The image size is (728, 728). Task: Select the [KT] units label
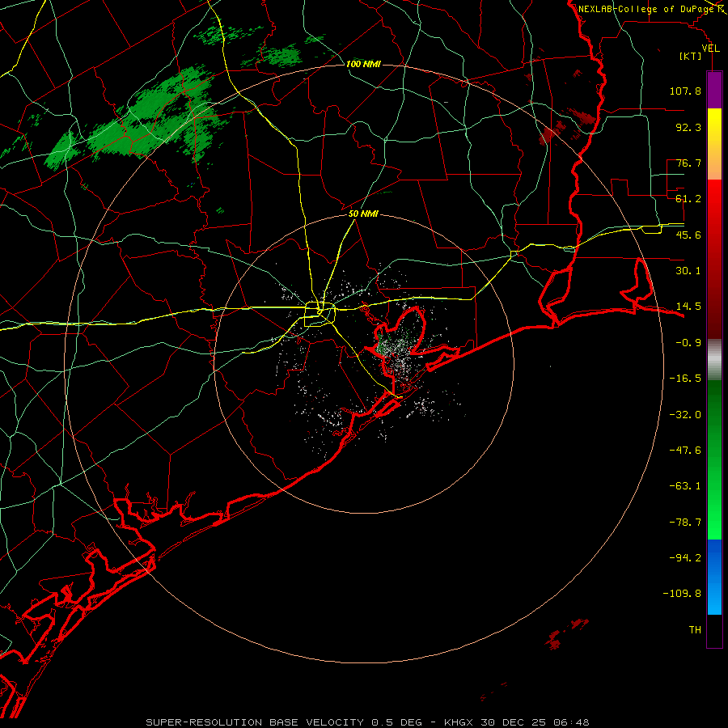coord(691,56)
